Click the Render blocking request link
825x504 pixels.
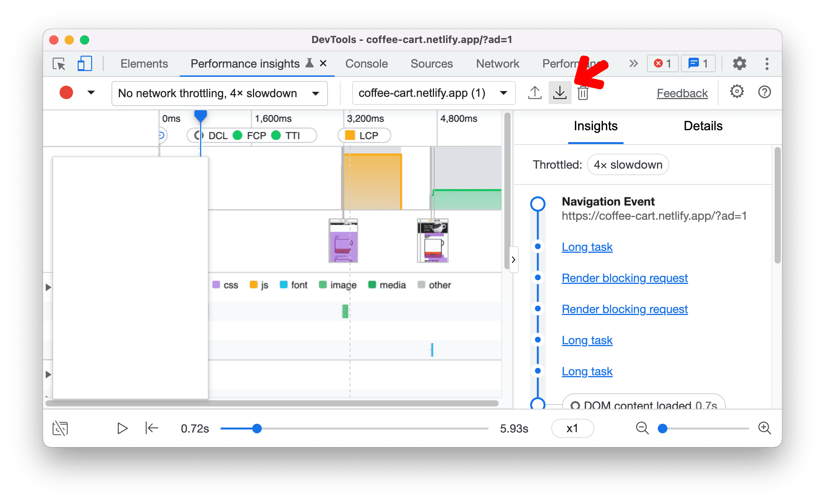[625, 278]
